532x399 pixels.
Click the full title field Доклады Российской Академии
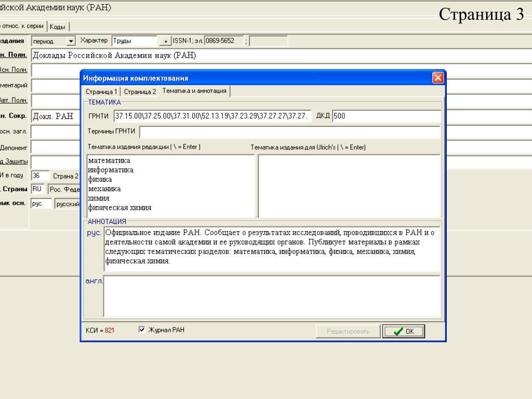(x=282, y=55)
